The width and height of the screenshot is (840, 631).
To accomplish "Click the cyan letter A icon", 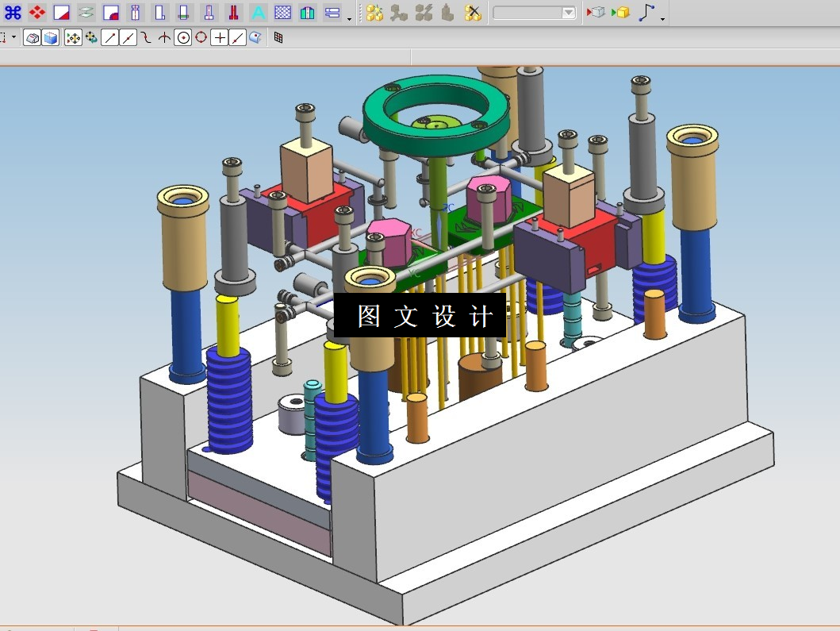I will (259, 12).
